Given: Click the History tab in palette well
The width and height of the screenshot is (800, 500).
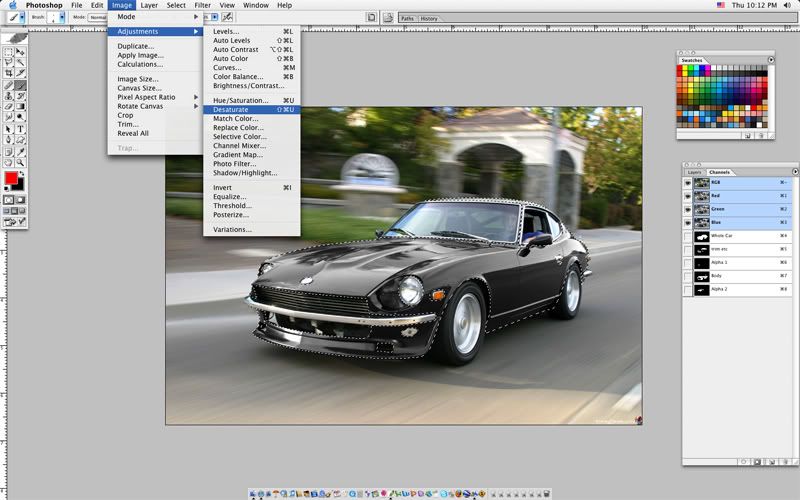Looking at the screenshot, I should pos(428,18).
